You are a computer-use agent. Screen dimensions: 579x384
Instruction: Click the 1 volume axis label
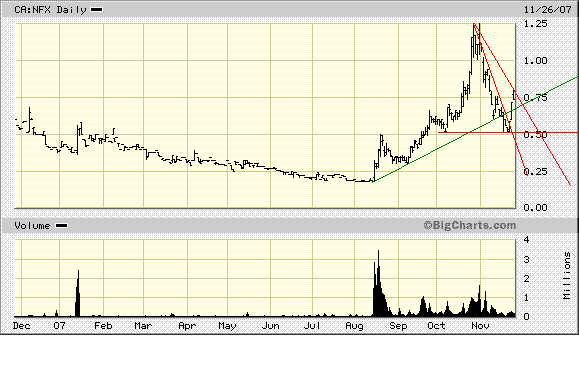(x=527, y=298)
